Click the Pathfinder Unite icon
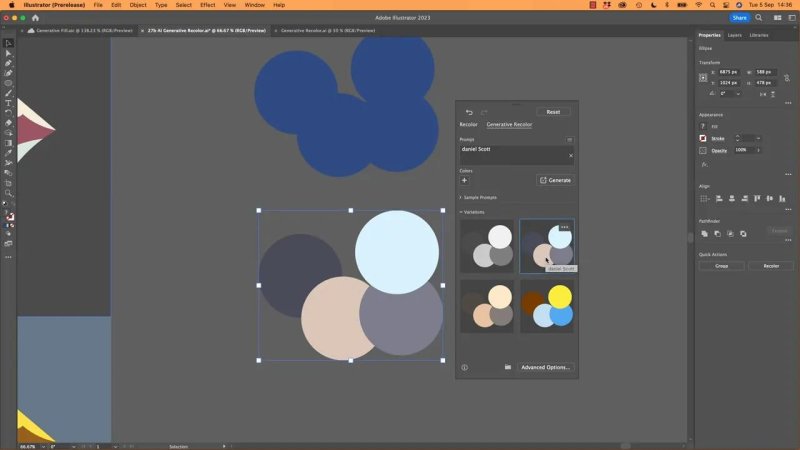 pyautogui.click(x=704, y=234)
